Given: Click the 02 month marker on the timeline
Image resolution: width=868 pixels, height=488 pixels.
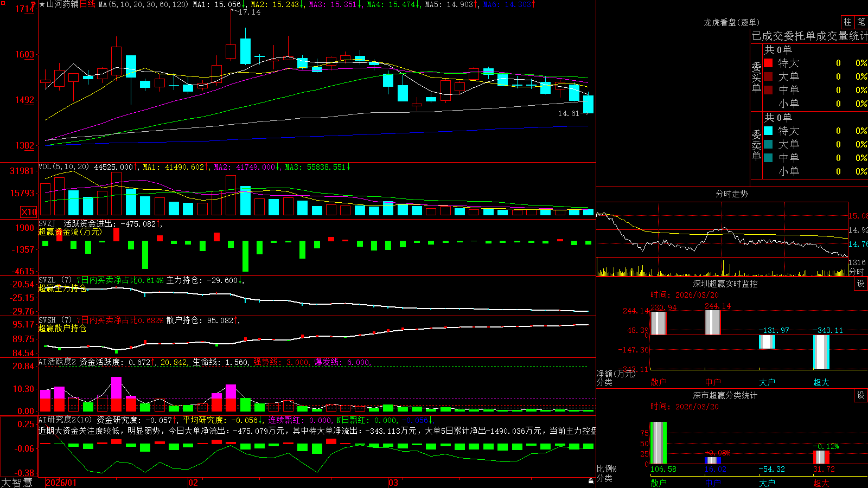Looking at the screenshot, I should (193, 483).
